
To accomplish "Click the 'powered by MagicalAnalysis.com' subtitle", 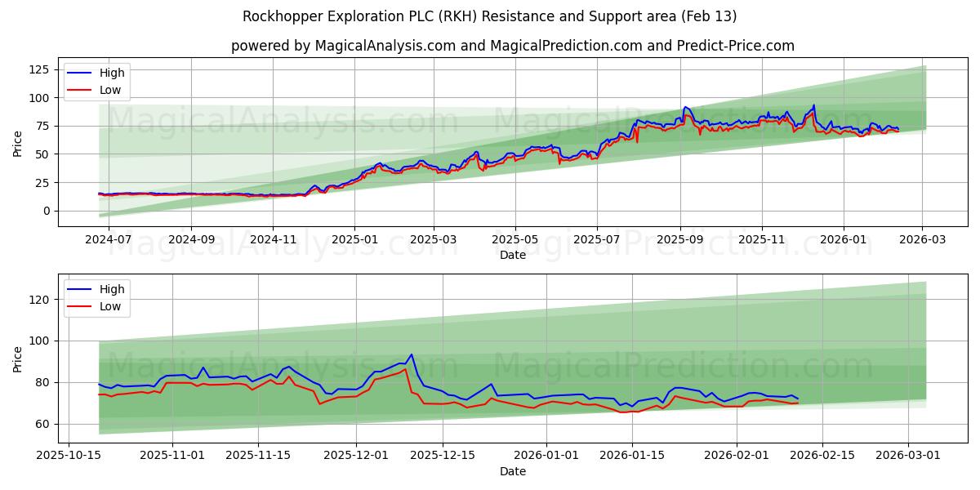I will click(x=513, y=46).
